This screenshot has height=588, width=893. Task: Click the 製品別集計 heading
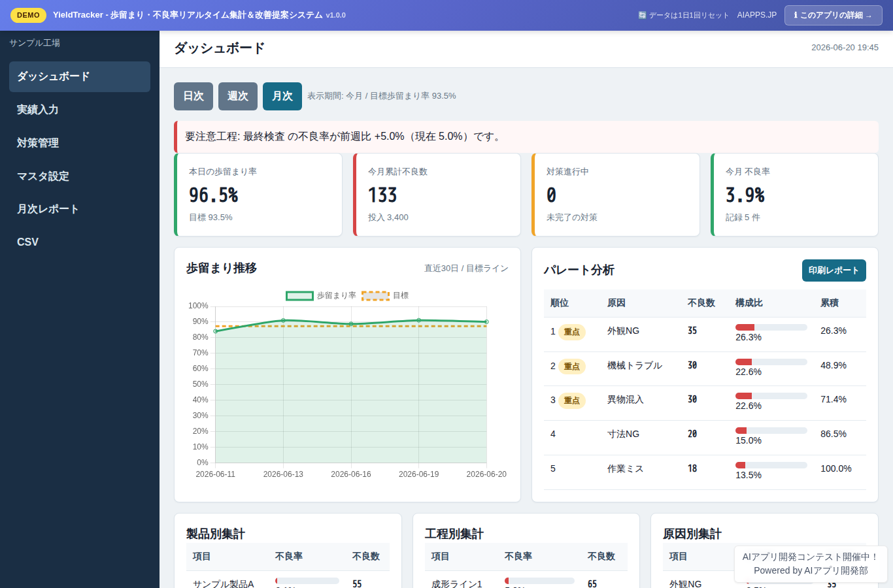(x=216, y=534)
